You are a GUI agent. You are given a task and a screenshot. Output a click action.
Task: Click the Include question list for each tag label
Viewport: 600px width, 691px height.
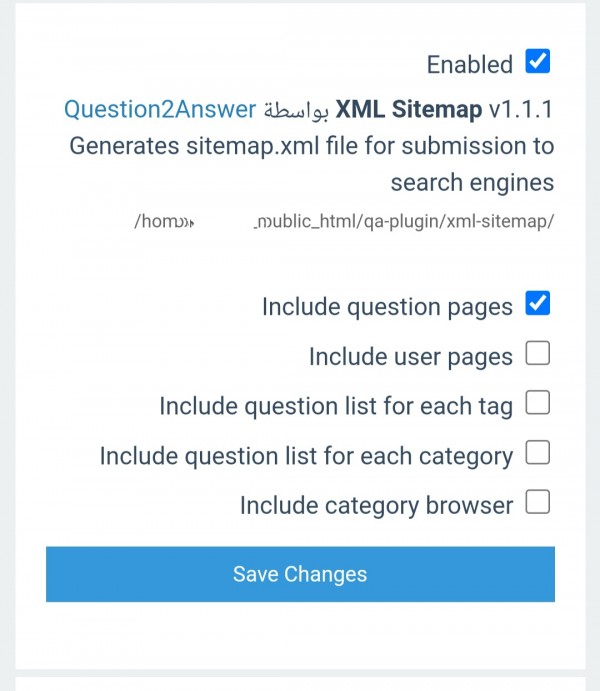(336, 407)
